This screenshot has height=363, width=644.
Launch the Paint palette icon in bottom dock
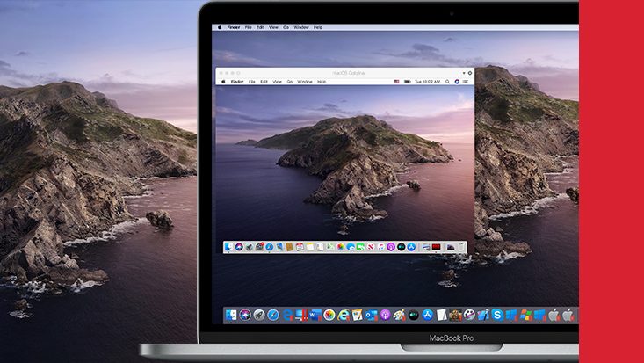point(399,315)
